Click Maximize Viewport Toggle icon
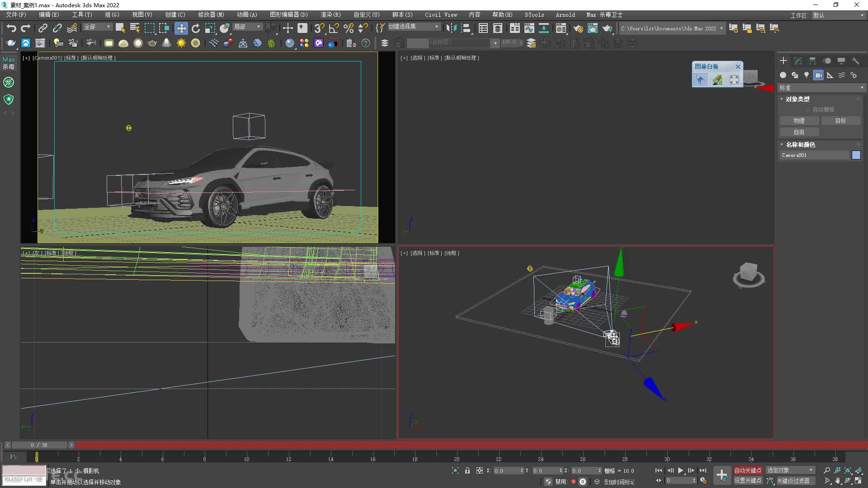Screen dimensions: 868x488 coord(858,481)
